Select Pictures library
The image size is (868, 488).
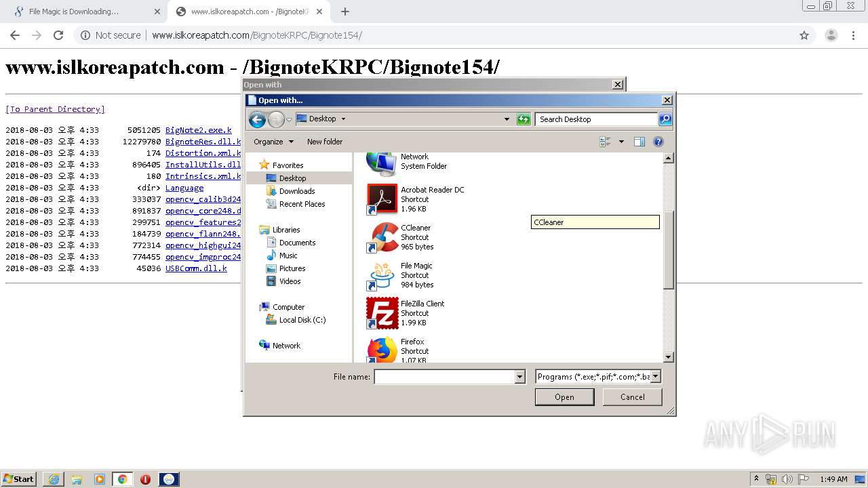(292, 268)
